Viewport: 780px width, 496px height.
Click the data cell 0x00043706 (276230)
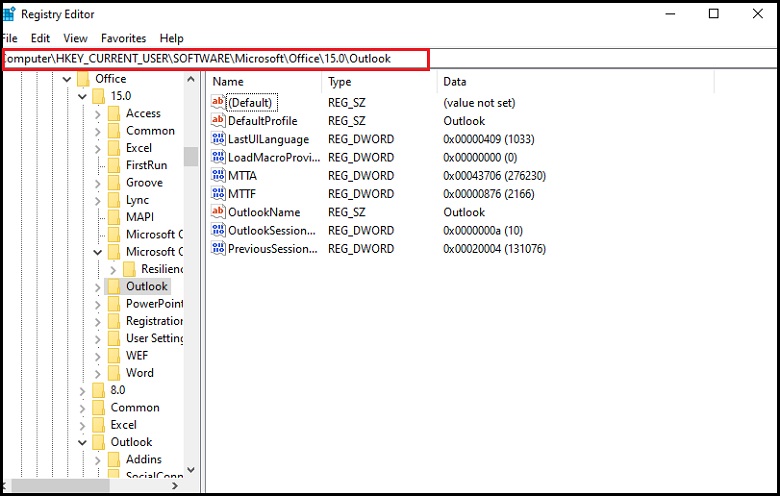click(494, 176)
